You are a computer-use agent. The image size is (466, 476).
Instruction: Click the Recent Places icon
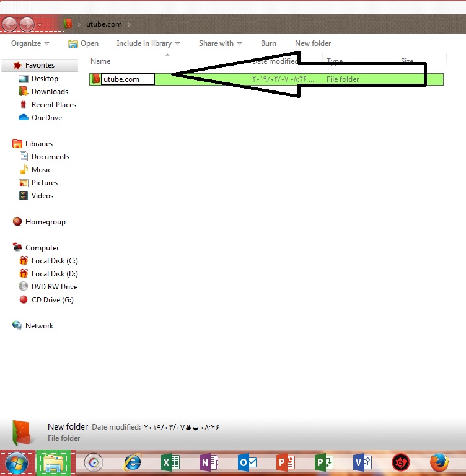point(23,105)
